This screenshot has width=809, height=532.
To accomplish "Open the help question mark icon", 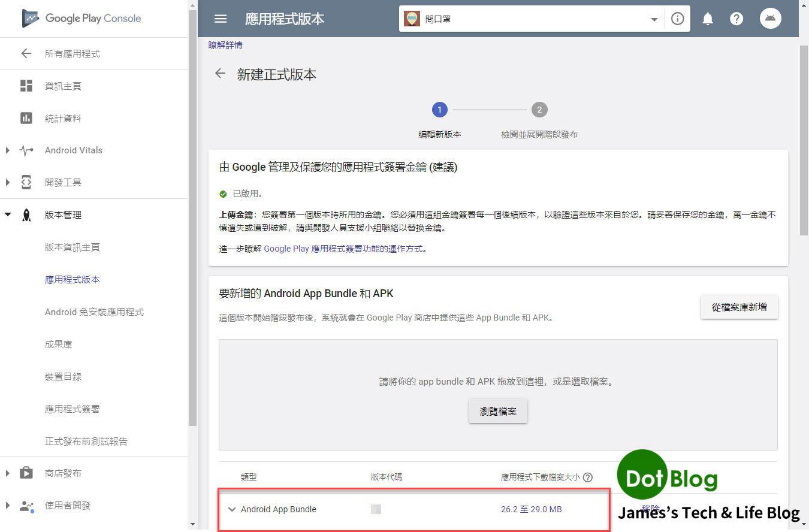I will pyautogui.click(x=736, y=19).
